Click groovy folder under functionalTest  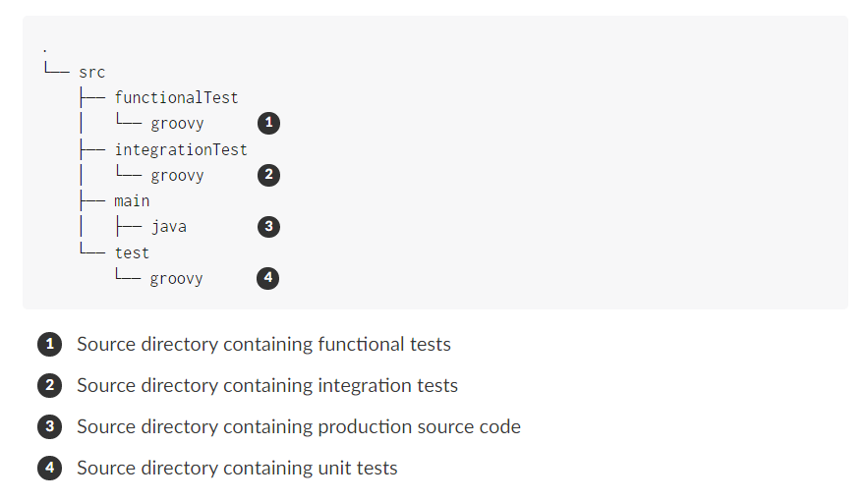tap(178, 124)
